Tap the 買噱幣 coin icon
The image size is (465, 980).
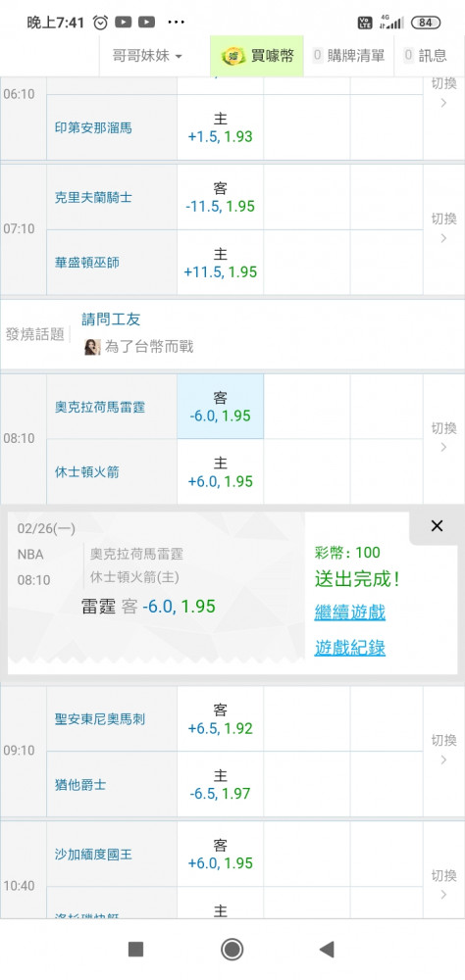click(x=234, y=56)
